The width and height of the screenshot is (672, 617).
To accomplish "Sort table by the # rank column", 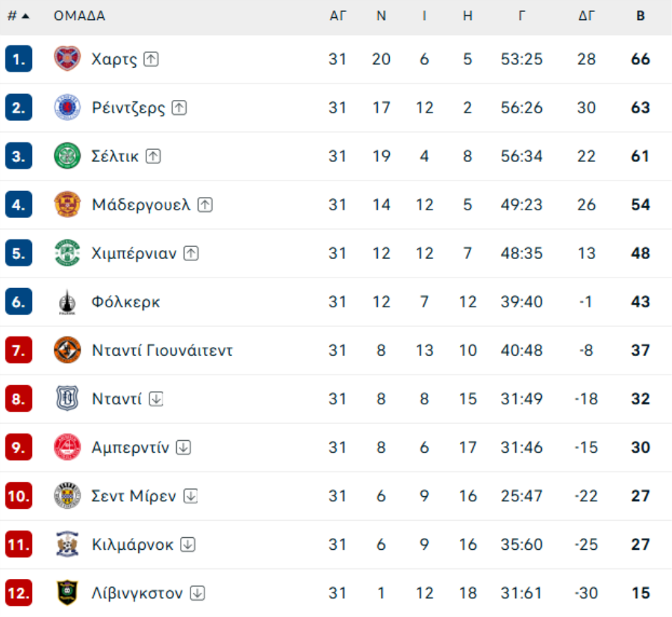I will 18,16.
